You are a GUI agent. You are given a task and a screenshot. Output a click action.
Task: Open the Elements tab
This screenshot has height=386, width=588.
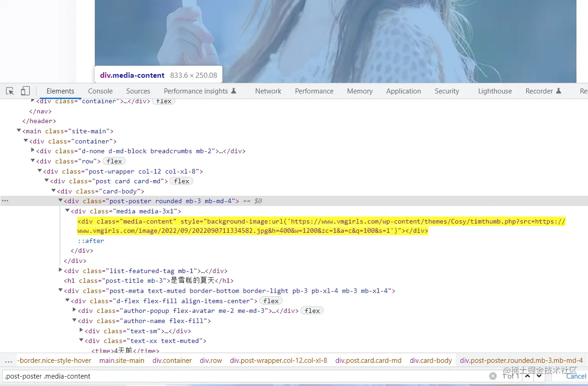click(x=60, y=91)
